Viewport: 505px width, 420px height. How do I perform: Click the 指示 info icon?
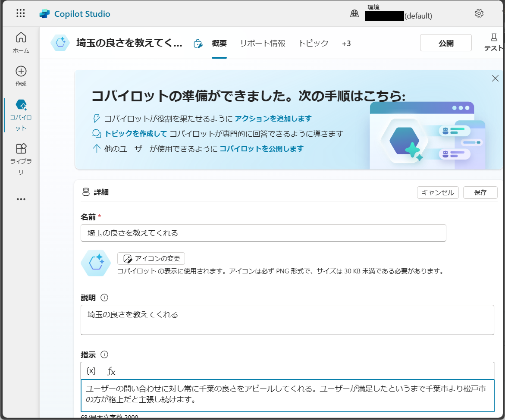pos(104,354)
